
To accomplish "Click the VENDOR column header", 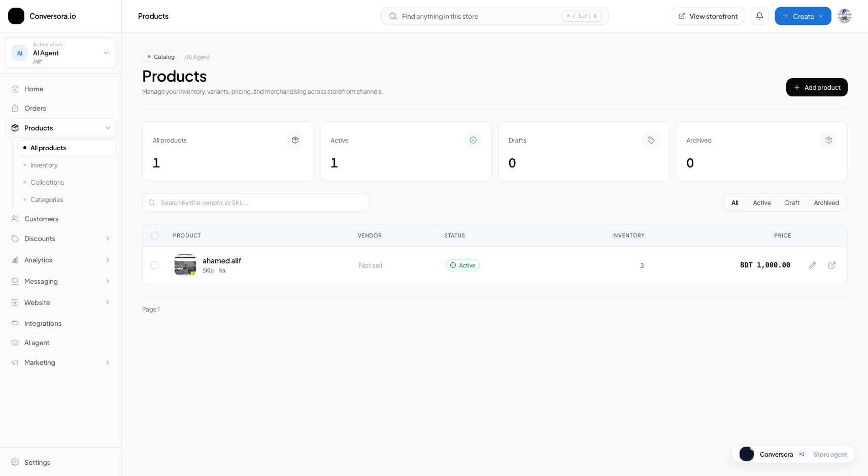I will [x=370, y=235].
